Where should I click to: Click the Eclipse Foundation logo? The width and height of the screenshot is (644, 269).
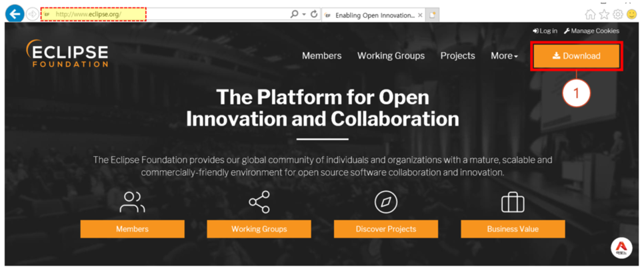coord(67,53)
